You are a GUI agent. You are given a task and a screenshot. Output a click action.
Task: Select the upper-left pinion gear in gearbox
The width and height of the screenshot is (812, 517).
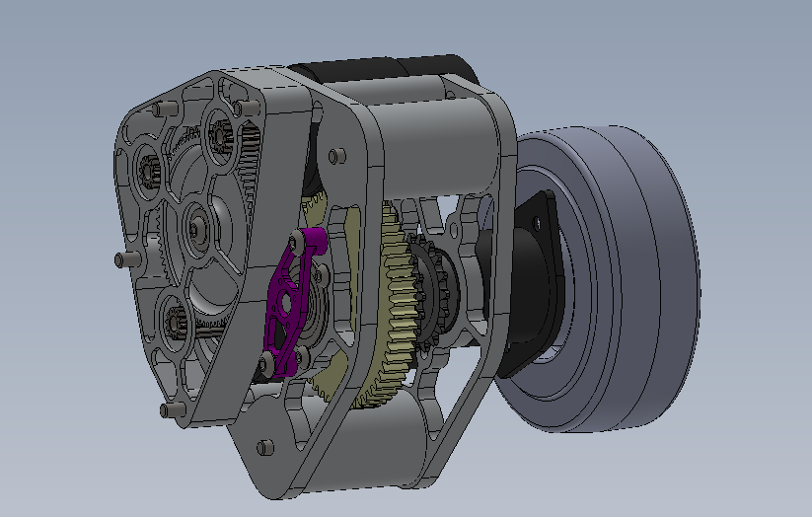pyautogui.click(x=153, y=172)
